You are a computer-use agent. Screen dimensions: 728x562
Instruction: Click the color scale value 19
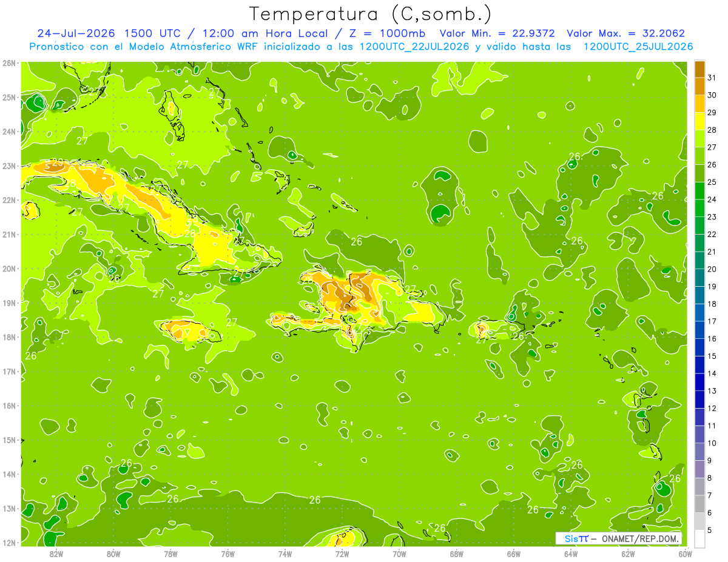pos(712,287)
